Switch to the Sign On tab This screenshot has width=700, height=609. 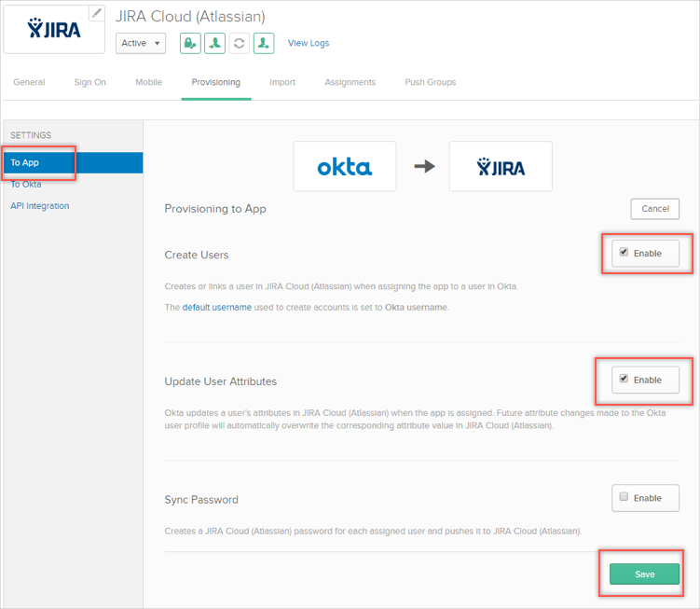(x=90, y=82)
